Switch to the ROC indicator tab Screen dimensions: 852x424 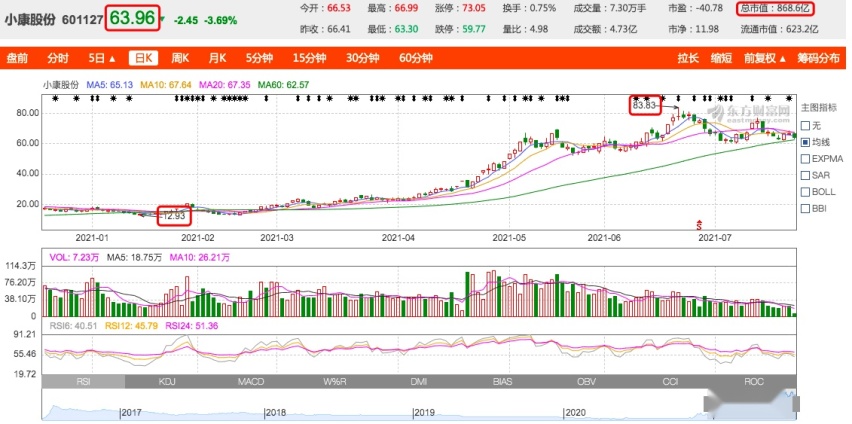[754, 382]
